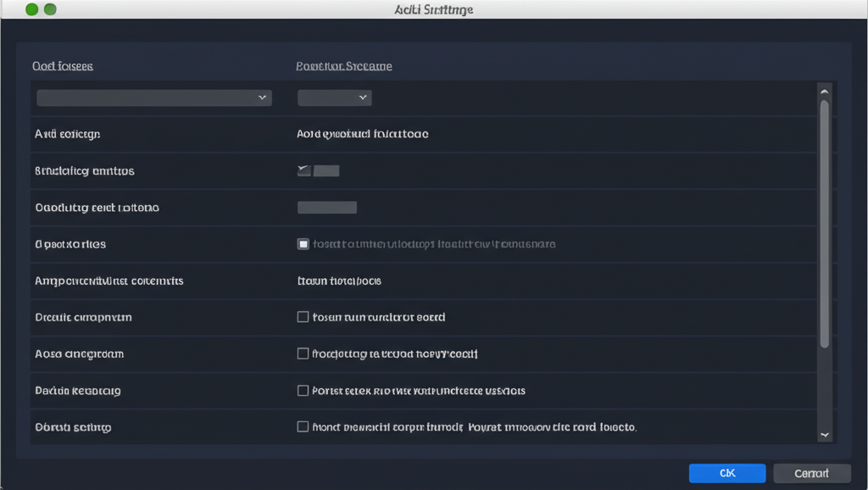Confirm with the blue OK button
Viewport: 868px width, 490px height.
(726, 473)
